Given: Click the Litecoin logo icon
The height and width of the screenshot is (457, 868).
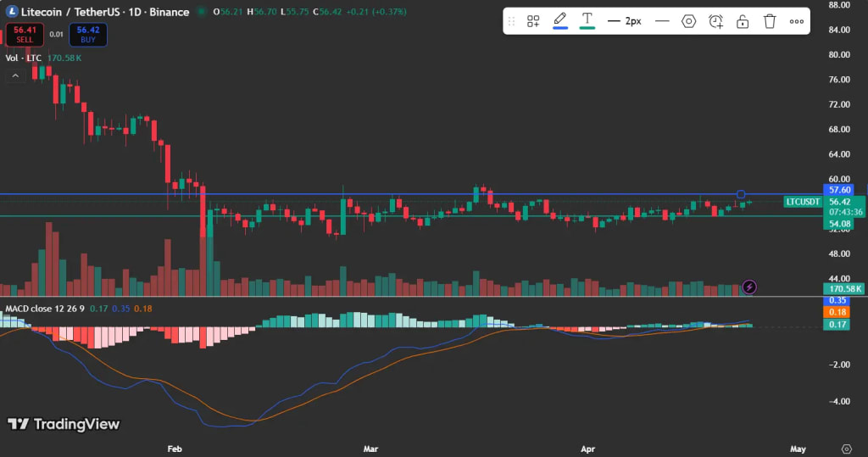Looking at the screenshot, I should click(x=12, y=11).
